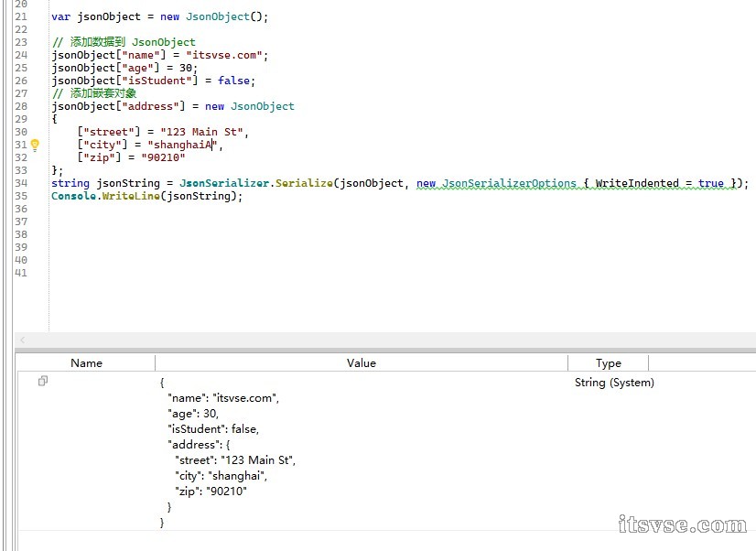Click the output line '"name": "itsvse.com",'

point(223,398)
